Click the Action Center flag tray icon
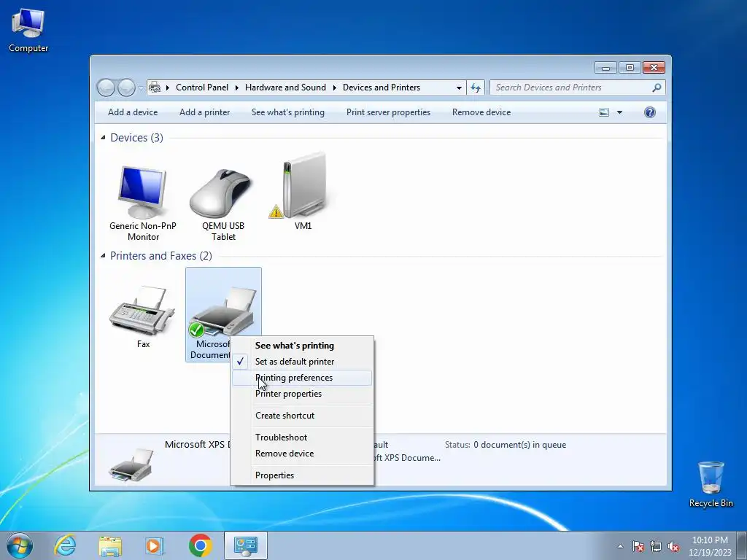The height and width of the screenshot is (560, 747). (638, 546)
